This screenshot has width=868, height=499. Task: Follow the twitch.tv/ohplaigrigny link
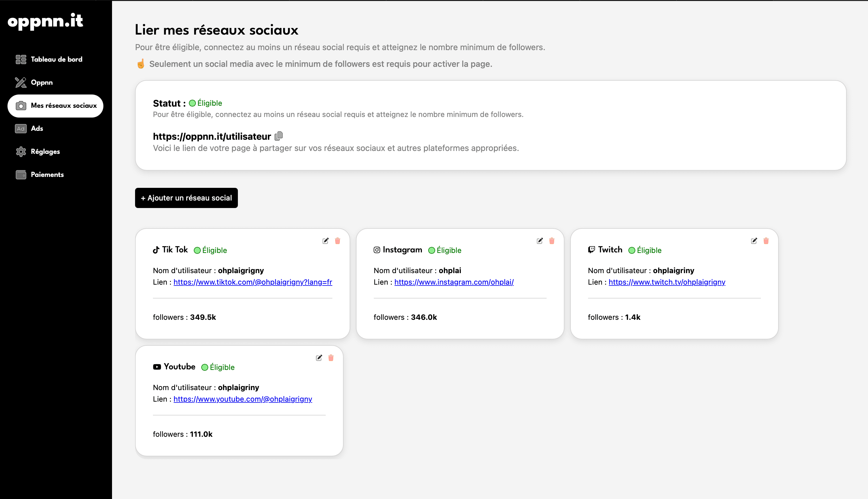tap(667, 282)
